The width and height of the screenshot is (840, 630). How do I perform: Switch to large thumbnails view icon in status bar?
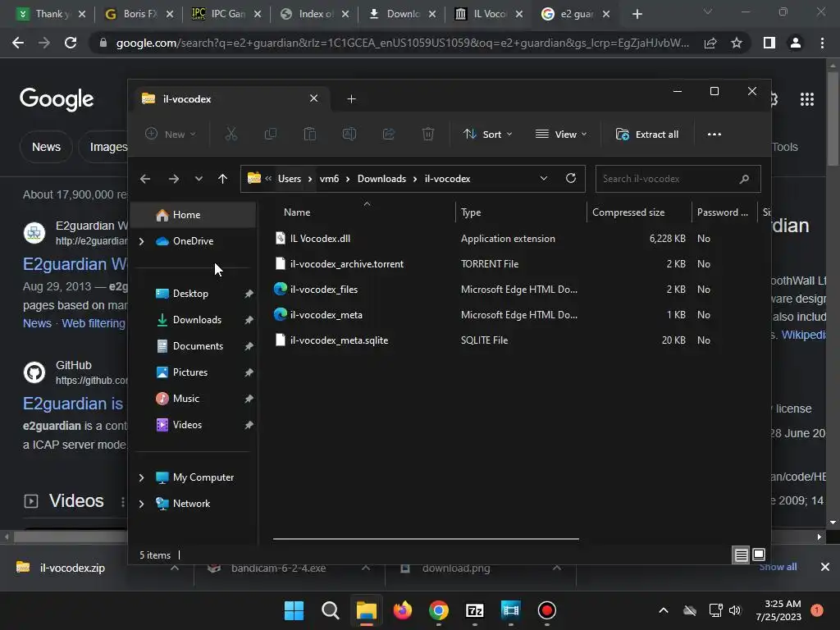click(759, 555)
